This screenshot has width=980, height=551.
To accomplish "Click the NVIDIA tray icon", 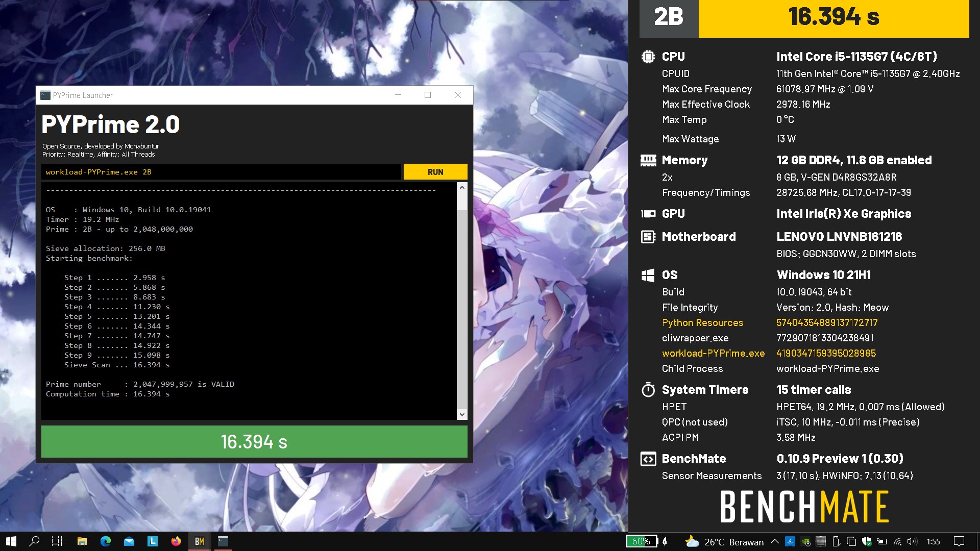I will click(805, 541).
